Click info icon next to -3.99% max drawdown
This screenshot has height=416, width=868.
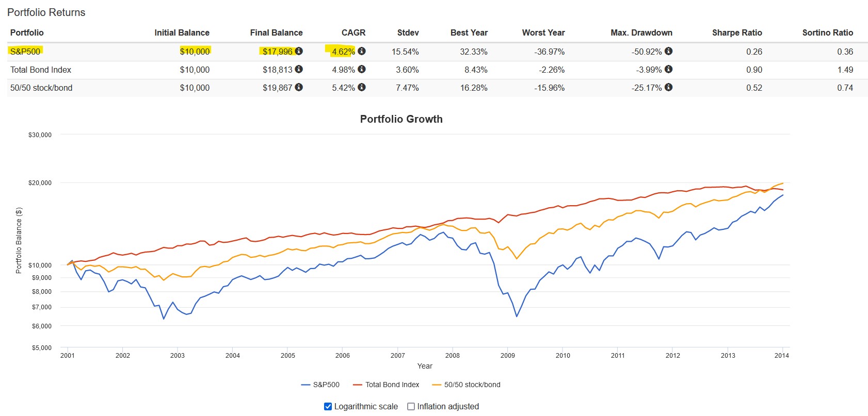coord(668,69)
